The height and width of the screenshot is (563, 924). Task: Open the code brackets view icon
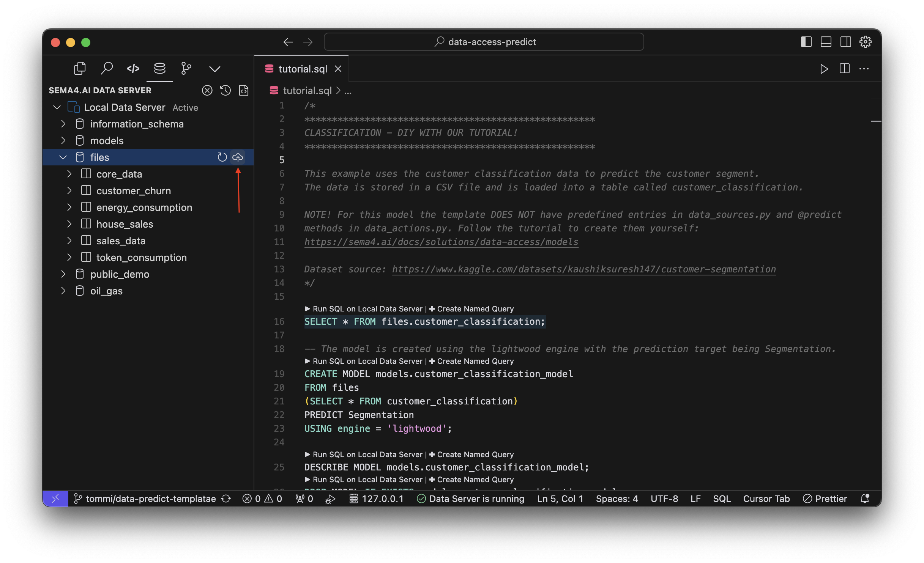click(x=133, y=69)
